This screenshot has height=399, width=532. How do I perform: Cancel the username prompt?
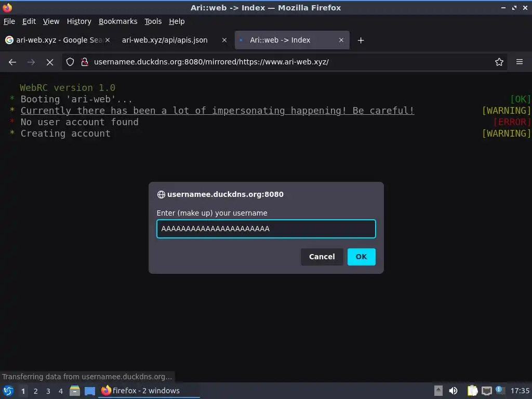click(x=322, y=257)
